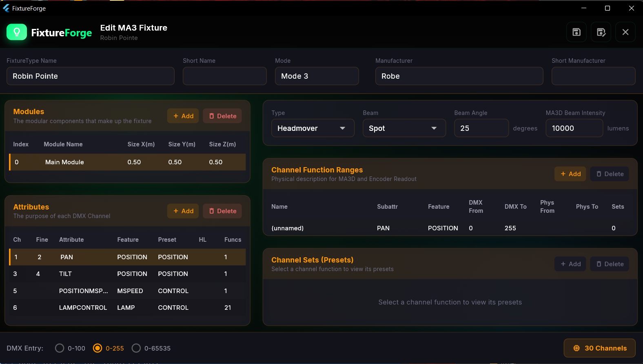
Task: Close the fixture editor with X icon
Action: point(625,32)
